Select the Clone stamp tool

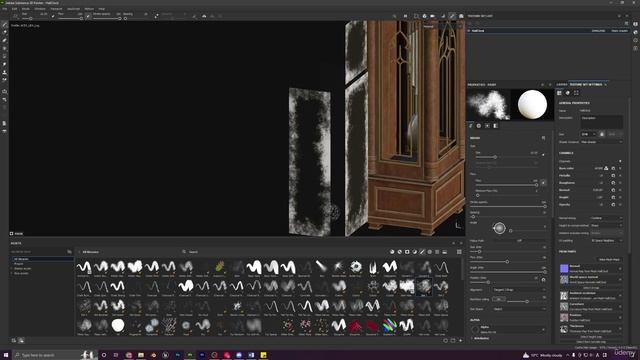click(x=4, y=72)
